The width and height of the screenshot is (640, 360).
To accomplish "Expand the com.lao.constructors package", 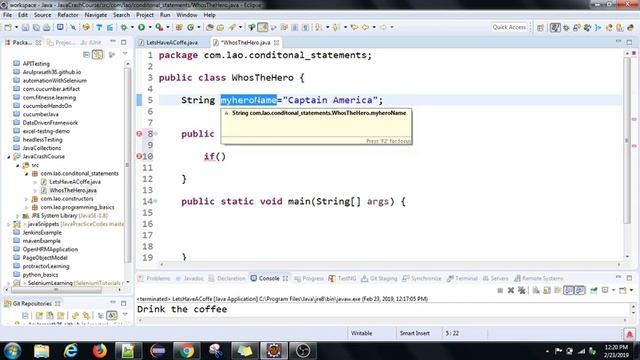I will coord(27,199).
